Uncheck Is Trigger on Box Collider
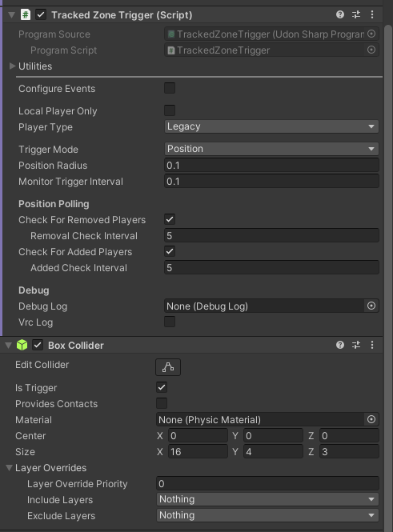Viewport: 393px width, 532px height. [x=162, y=387]
